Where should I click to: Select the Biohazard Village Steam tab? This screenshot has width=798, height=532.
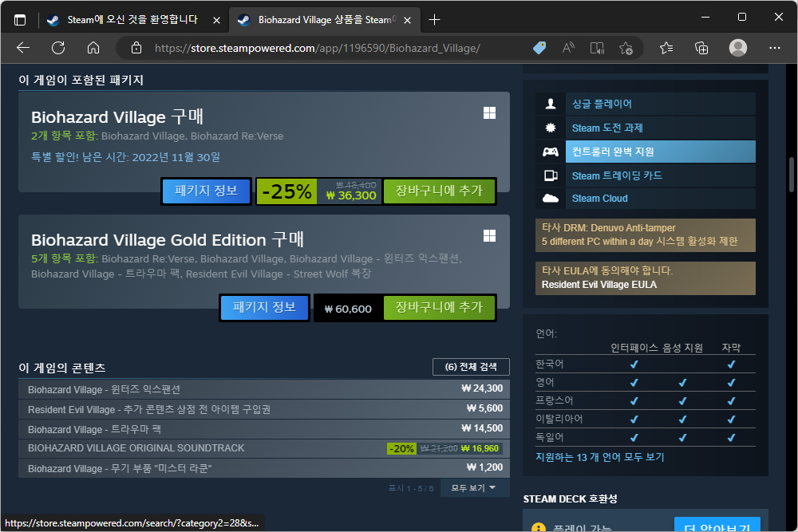click(326, 20)
